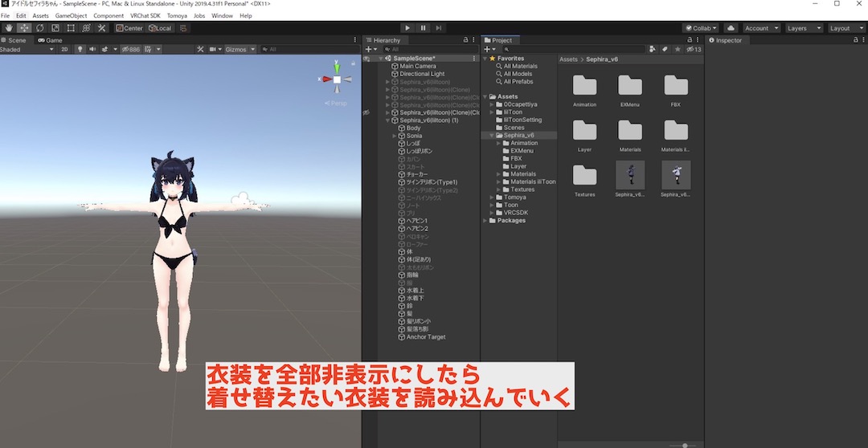
Task: Toggle scene lighting bulb icon
Action: tap(80, 49)
